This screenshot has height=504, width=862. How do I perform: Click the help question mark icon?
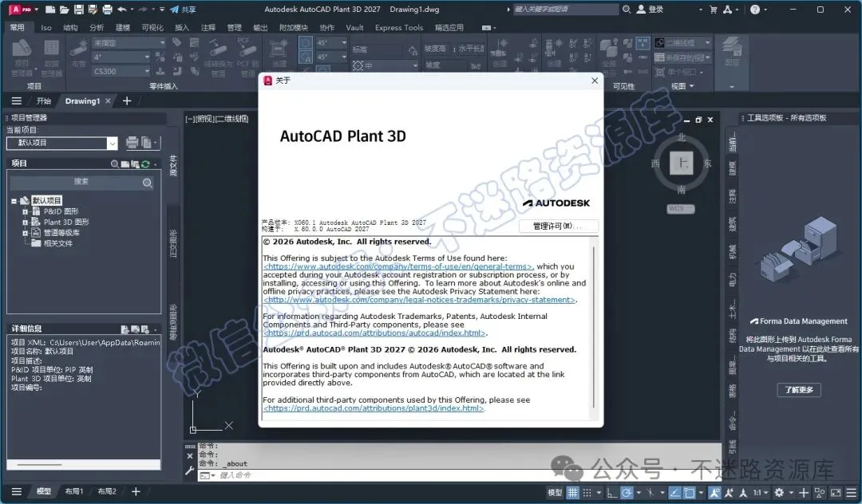[x=755, y=10]
